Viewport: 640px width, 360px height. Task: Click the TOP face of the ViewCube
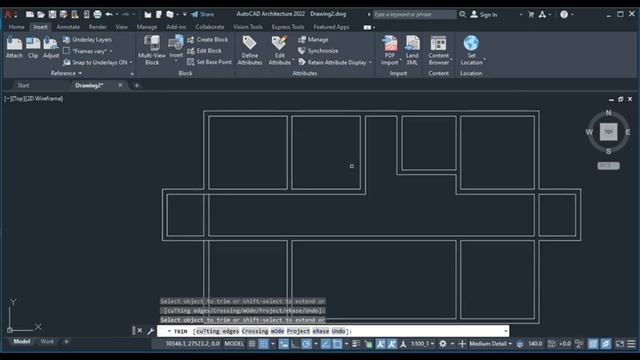609,132
